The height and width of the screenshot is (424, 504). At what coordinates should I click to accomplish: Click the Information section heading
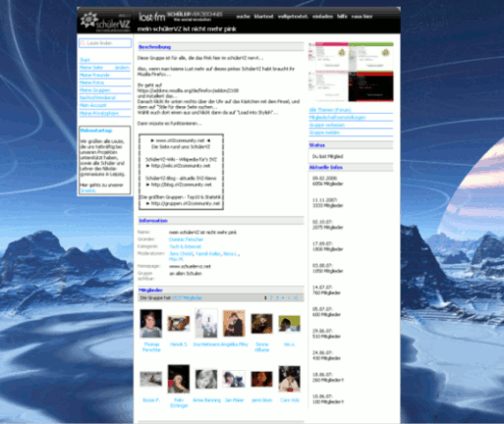click(153, 221)
